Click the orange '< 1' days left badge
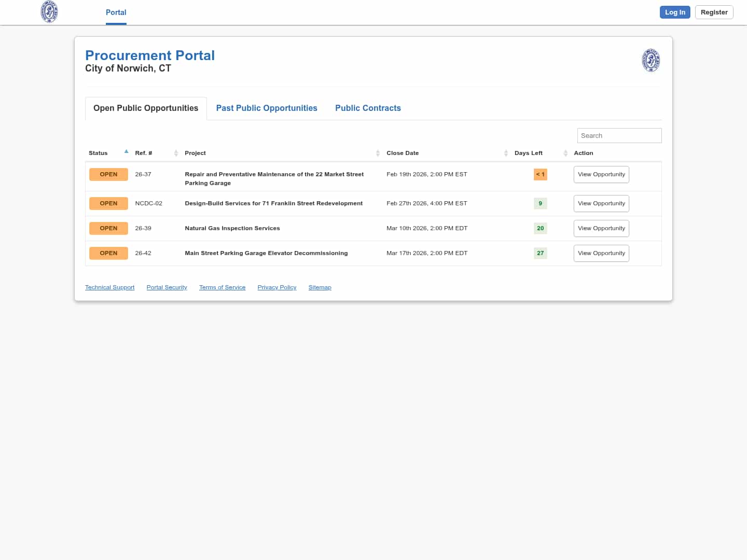 540,175
